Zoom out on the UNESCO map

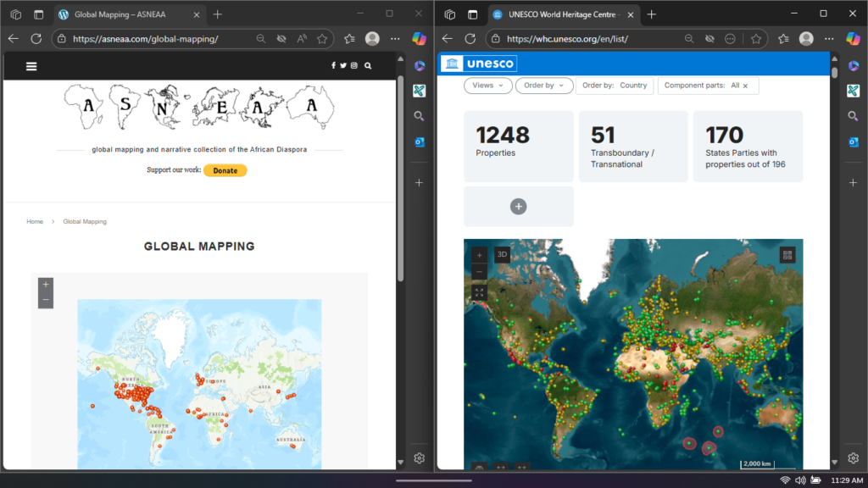coord(479,272)
